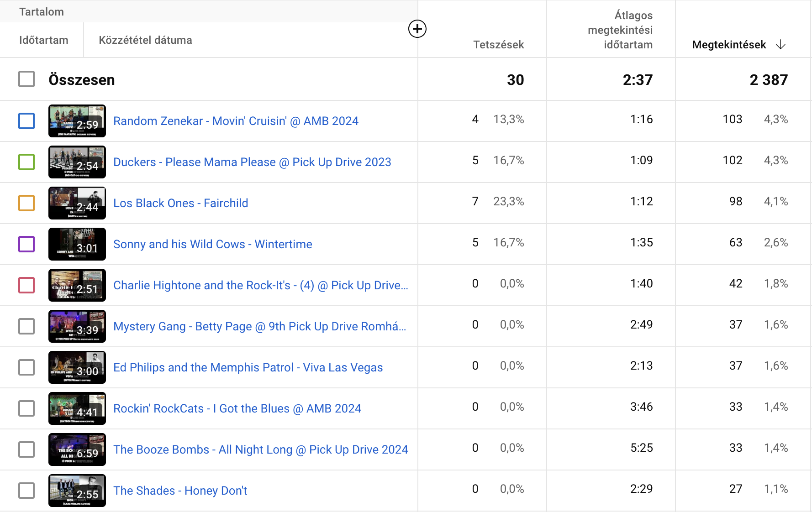Screen dimensions: 812x512
Task: Open Ed Philips and the Memphis Patrol link
Action: pos(248,367)
